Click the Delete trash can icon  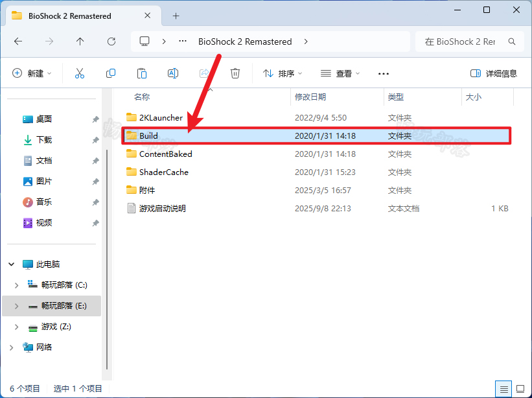[235, 73]
